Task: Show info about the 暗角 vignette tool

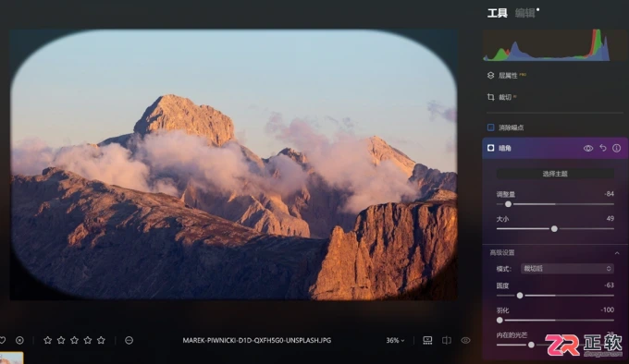Action: [617, 148]
